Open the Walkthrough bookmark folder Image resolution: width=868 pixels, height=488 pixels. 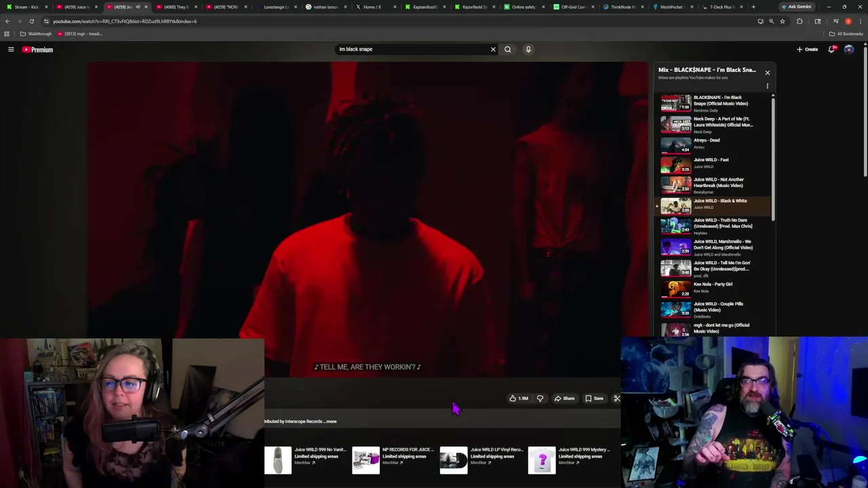pos(36,34)
